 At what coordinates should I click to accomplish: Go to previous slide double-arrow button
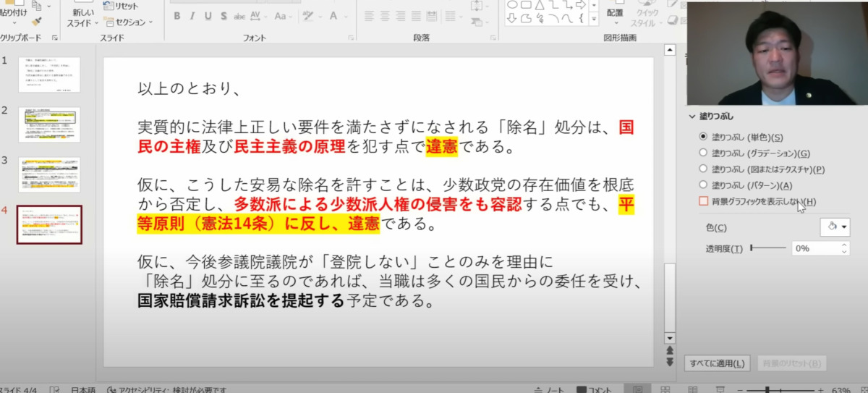pos(669,349)
